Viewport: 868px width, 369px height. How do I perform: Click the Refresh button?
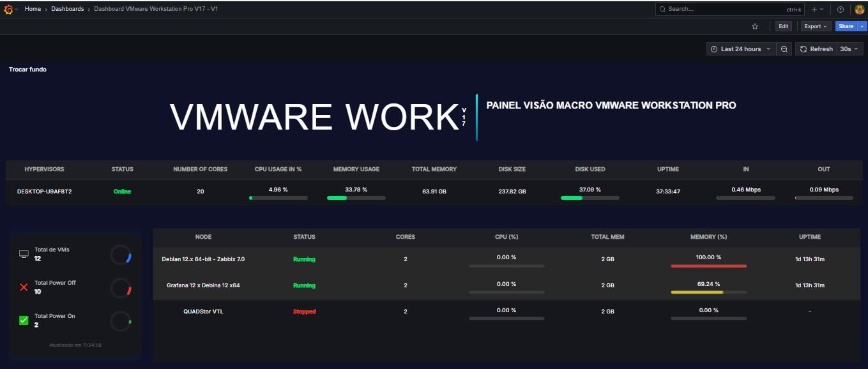(x=816, y=49)
